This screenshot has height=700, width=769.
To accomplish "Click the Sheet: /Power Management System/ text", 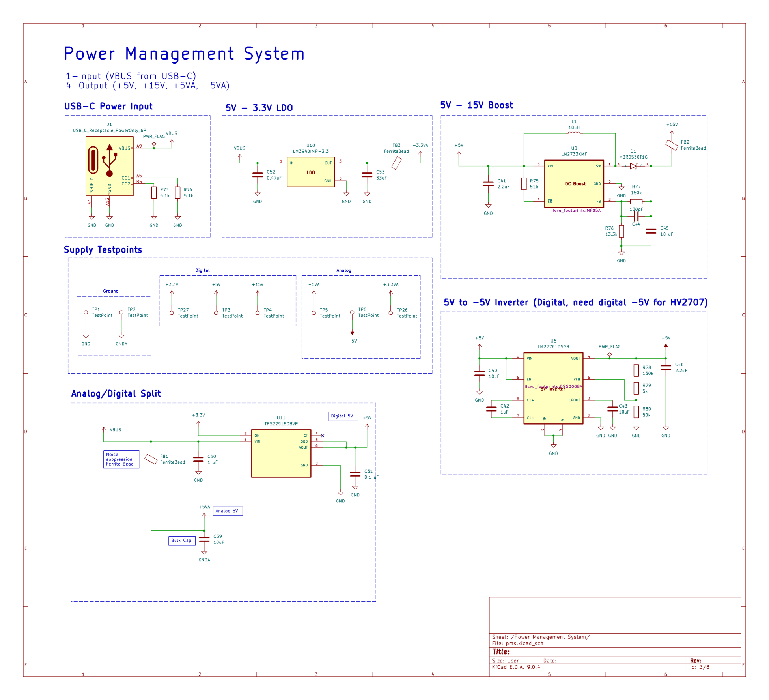I will click(x=541, y=637).
